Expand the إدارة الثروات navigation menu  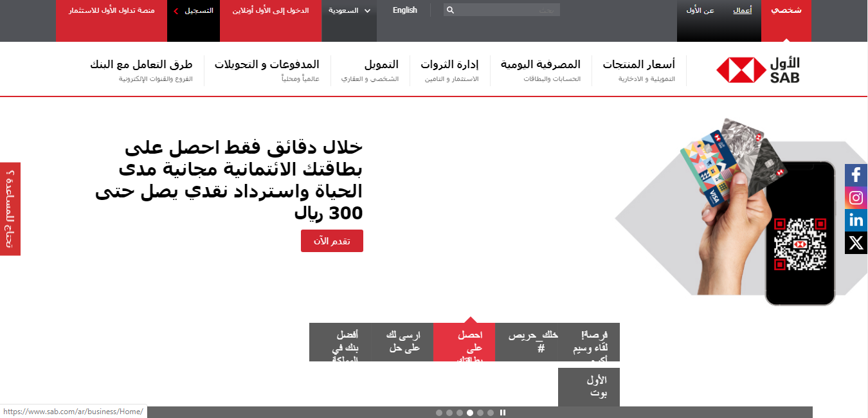[449, 64]
